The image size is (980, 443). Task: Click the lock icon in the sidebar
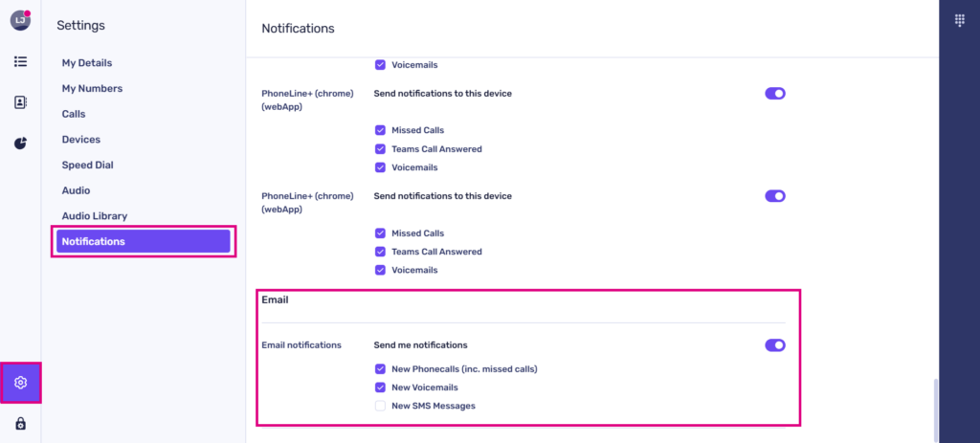point(20,423)
